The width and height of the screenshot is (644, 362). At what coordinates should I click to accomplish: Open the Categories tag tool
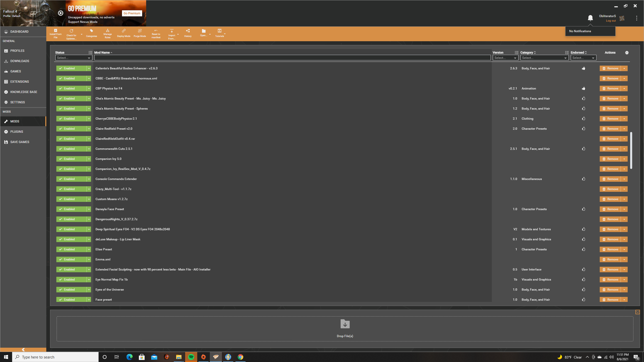point(91,33)
